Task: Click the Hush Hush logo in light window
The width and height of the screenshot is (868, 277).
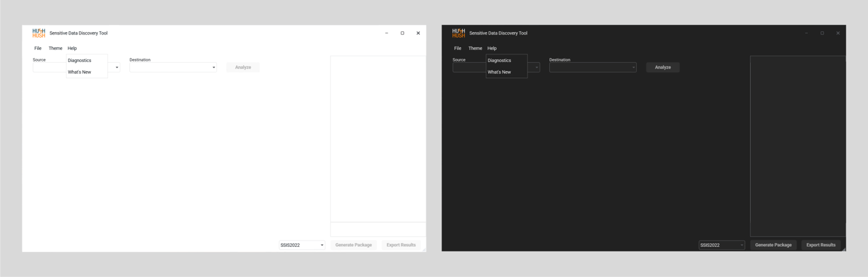Action: click(x=38, y=33)
